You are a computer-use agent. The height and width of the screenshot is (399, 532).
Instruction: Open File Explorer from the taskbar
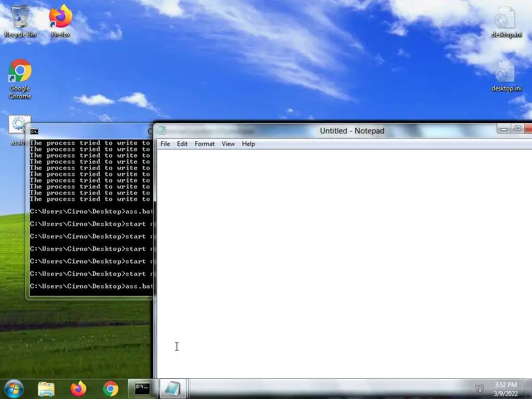(46, 389)
